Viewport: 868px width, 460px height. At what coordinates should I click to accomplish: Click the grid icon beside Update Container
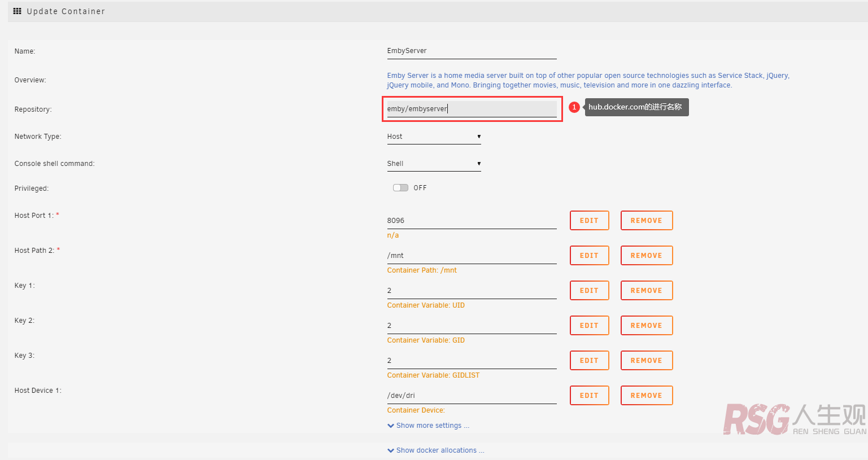coord(17,11)
